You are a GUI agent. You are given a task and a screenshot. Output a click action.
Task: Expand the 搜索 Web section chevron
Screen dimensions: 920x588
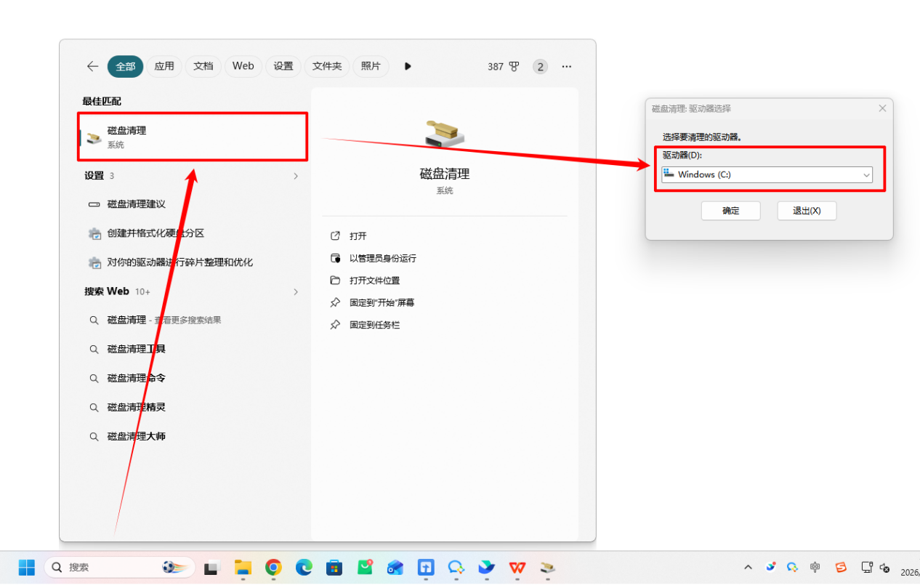(x=296, y=291)
